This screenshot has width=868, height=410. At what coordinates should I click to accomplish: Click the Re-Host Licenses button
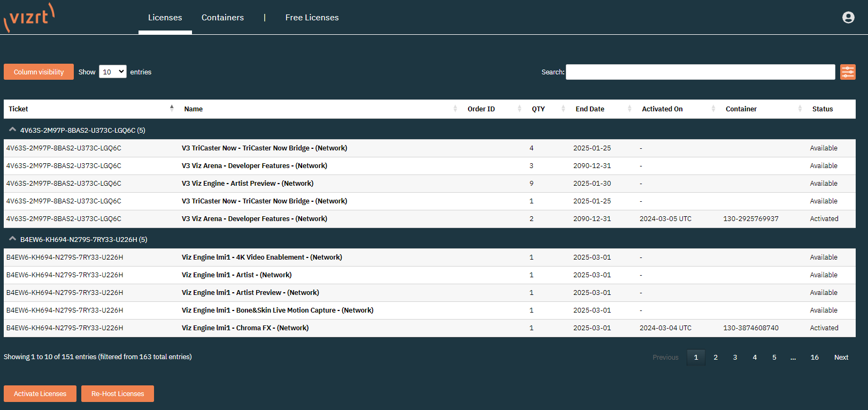118,393
